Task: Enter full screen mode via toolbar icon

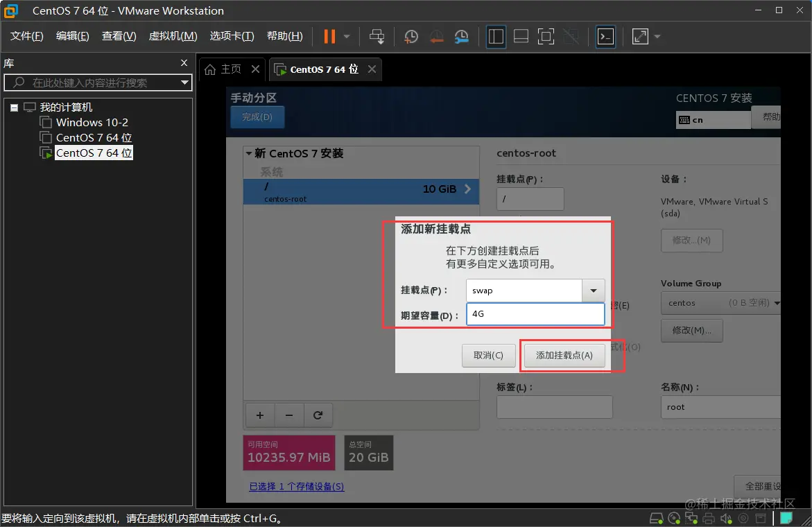Action: (x=546, y=36)
